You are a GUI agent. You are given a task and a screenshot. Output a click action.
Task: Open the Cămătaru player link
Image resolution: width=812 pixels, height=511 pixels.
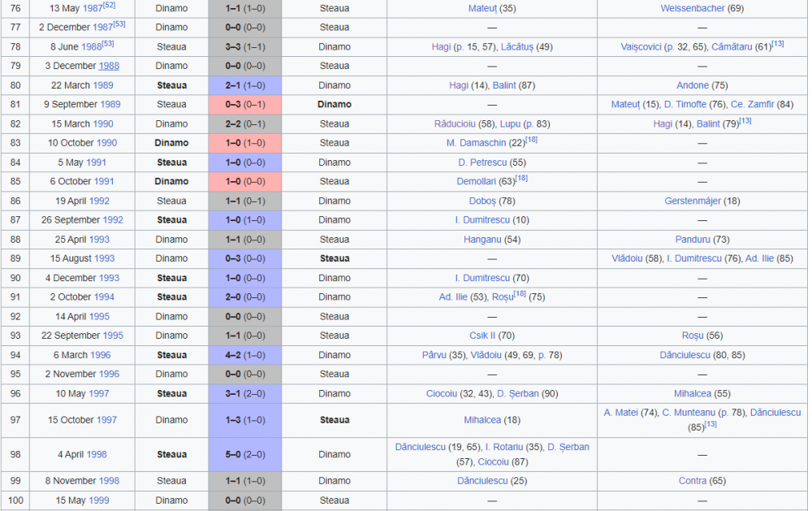[732, 46]
